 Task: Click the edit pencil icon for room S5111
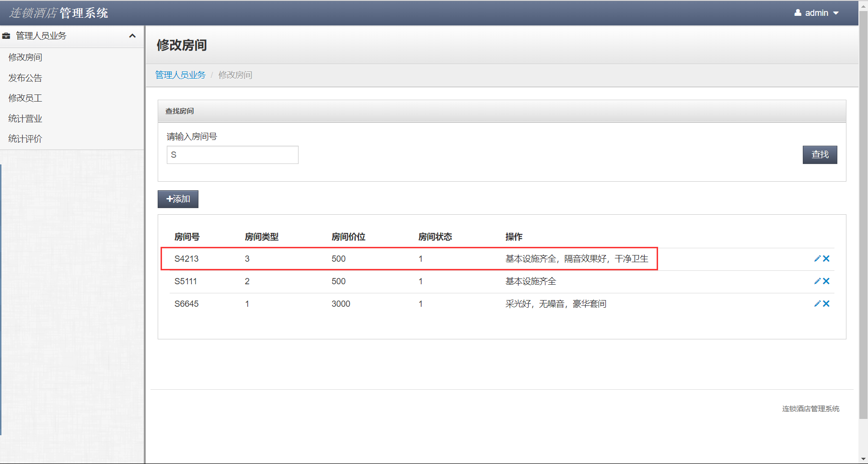tap(816, 281)
